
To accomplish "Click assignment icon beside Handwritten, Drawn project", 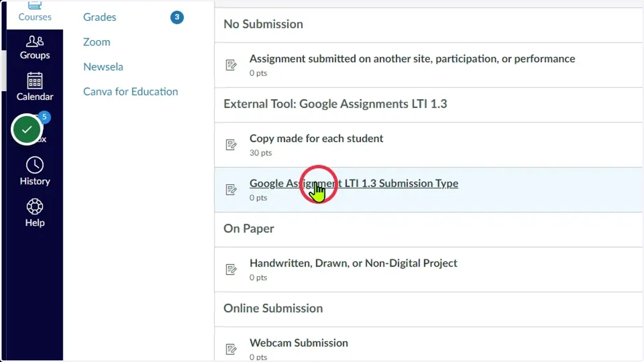I will [x=231, y=270].
